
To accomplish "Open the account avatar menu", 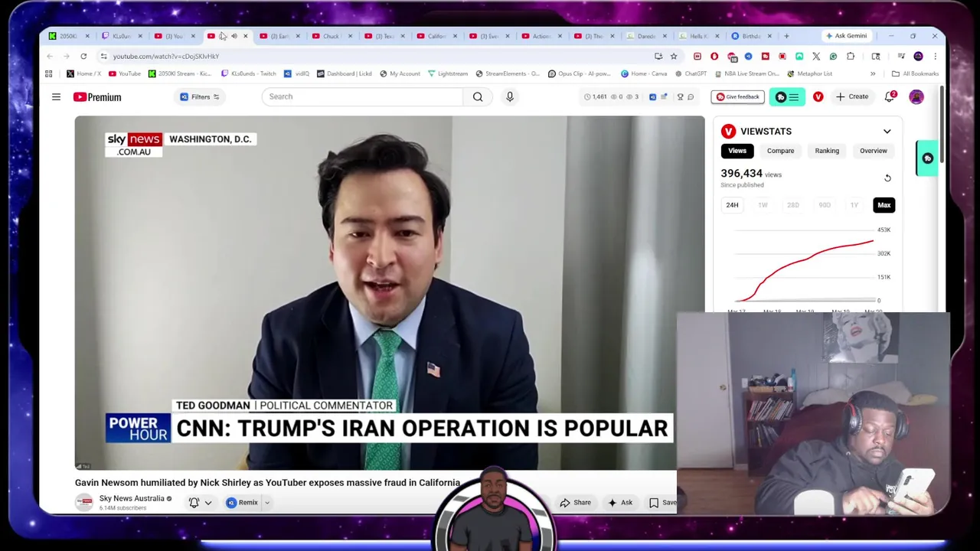I will [x=916, y=97].
